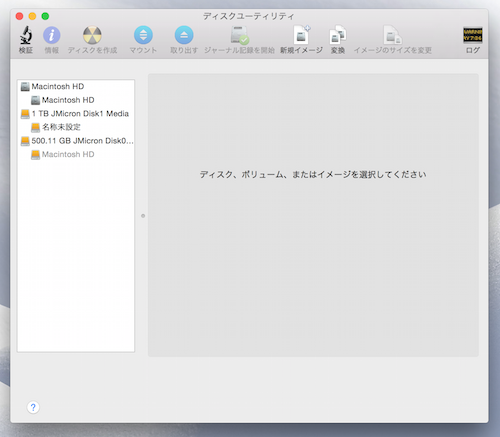The height and width of the screenshot is (437, 500).
Task: Open the ログ log viewer icon
Action: [x=473, y=35]
